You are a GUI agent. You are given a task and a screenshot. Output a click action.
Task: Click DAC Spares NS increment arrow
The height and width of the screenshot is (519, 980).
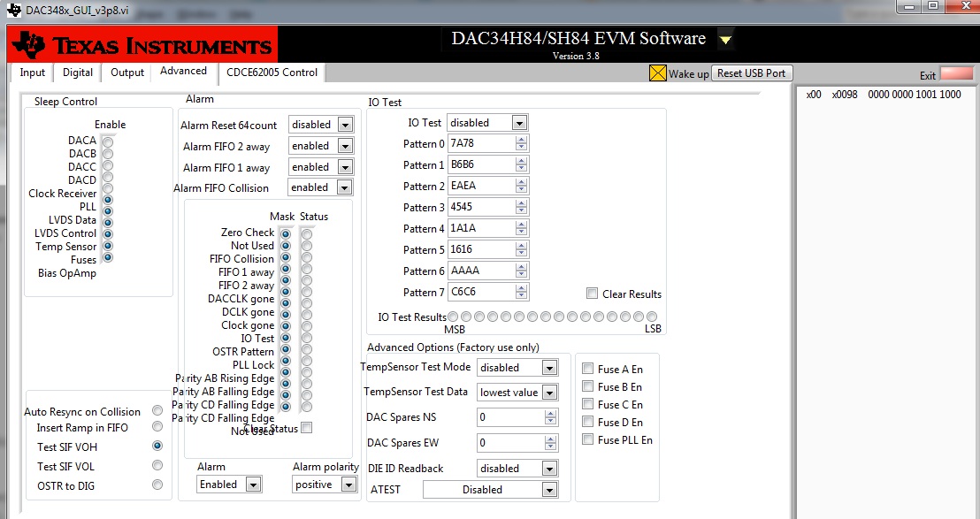[550, 414]
